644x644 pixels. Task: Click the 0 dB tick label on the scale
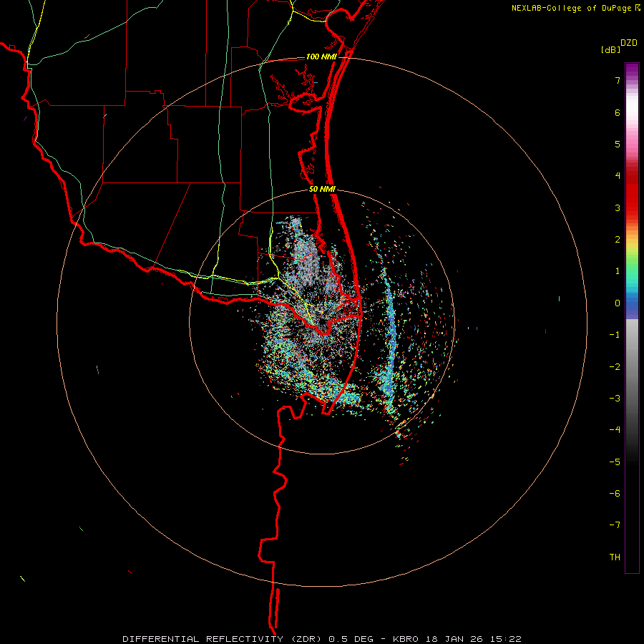(618, 303)
